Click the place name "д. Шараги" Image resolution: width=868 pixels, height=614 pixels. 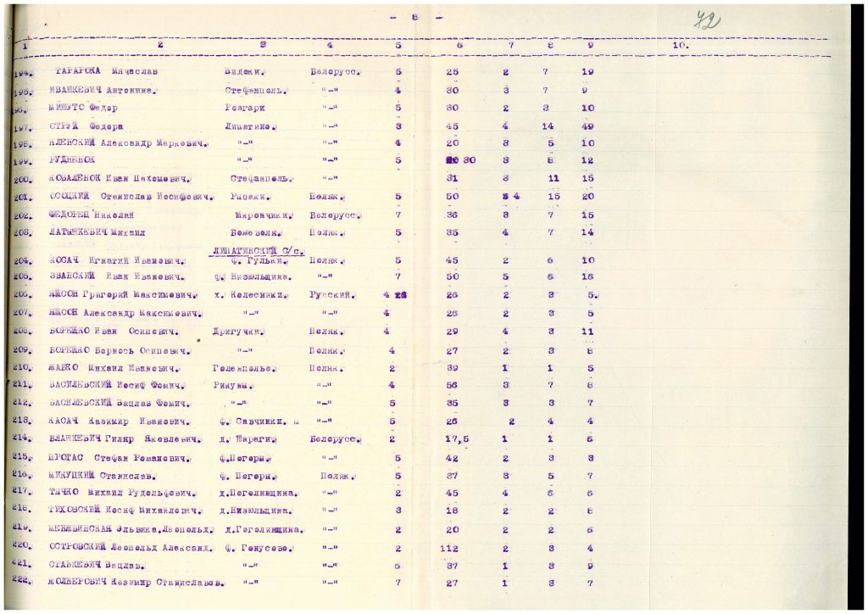248,439
